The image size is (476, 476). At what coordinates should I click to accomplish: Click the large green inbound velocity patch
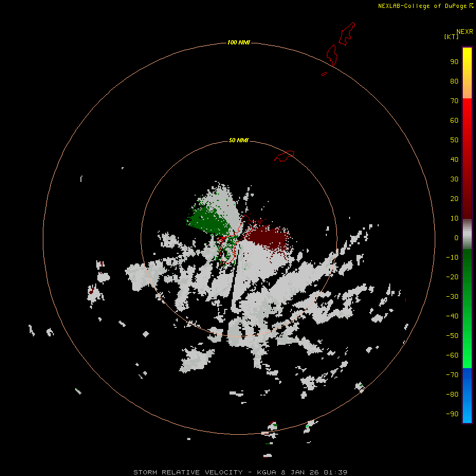pyautogui.click(x=209, y=220)
